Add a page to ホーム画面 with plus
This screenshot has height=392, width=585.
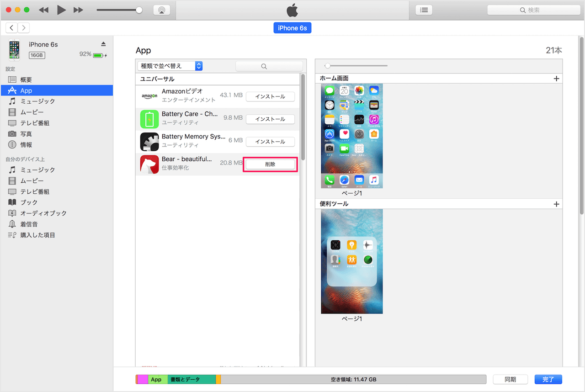click(556, 79)
